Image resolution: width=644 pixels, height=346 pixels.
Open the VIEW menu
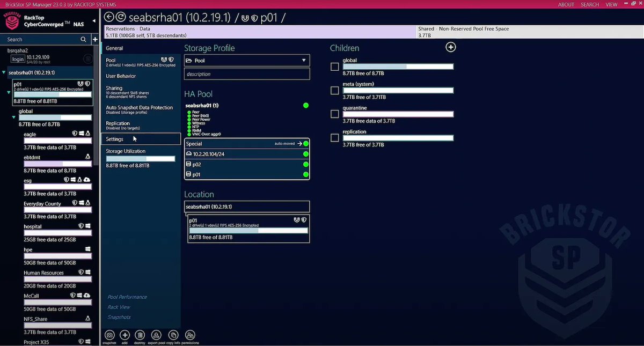tap(612, 4)
